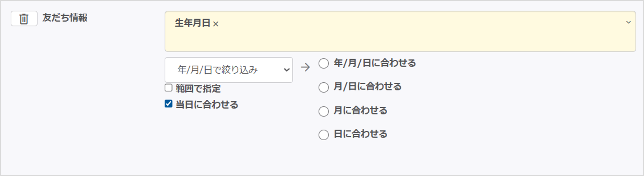Click the 範囲で指定 label text
The height and width of the screenshot is (176, 644).
tap(198, 89)
